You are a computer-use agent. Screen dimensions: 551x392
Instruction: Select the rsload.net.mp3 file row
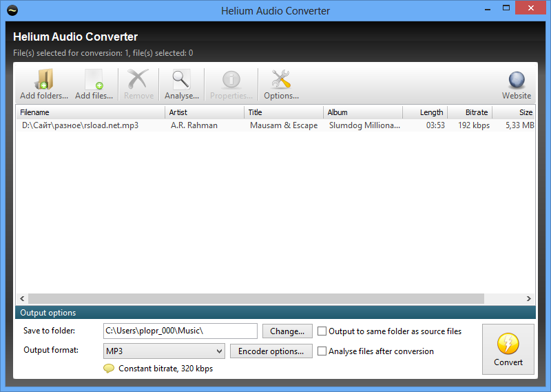click(275, 125)
